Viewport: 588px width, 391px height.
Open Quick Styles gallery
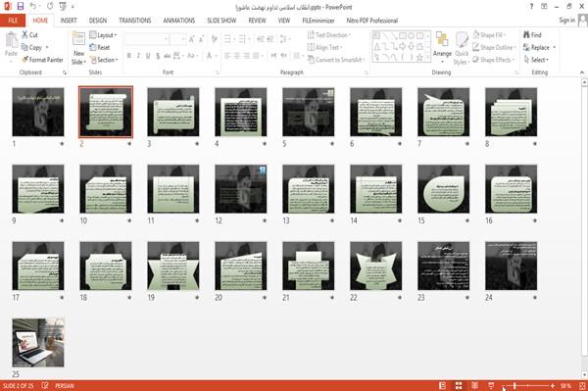pyautogui.click(x=462, y=48)
